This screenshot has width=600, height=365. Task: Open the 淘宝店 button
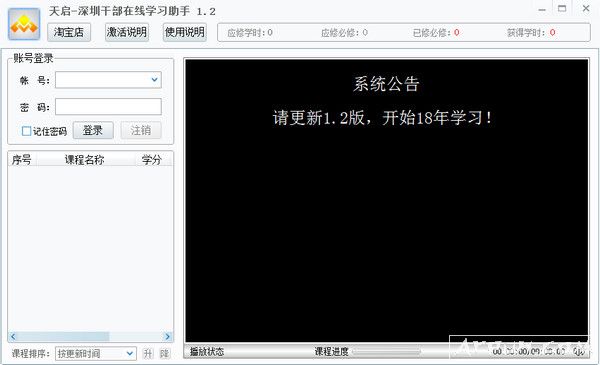coord(69,33)
